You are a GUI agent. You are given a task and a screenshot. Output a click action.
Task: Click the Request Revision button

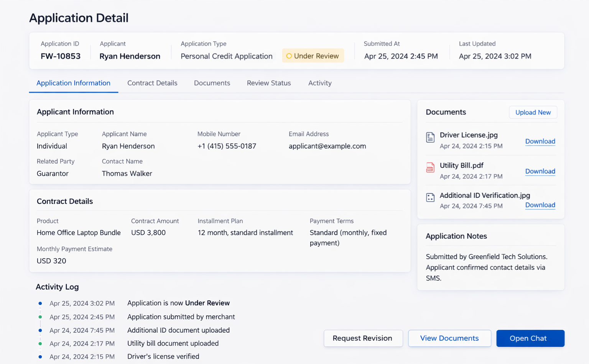coord(363,338)
